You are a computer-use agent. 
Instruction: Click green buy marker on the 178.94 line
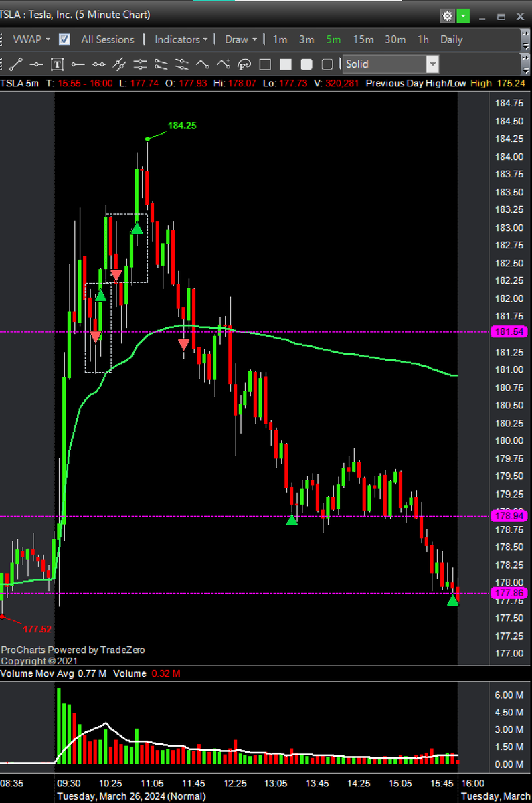292,519
